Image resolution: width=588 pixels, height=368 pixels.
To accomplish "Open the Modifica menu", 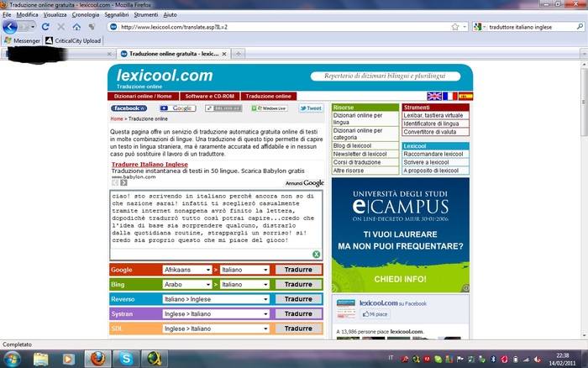I will [x=27, y=14].
